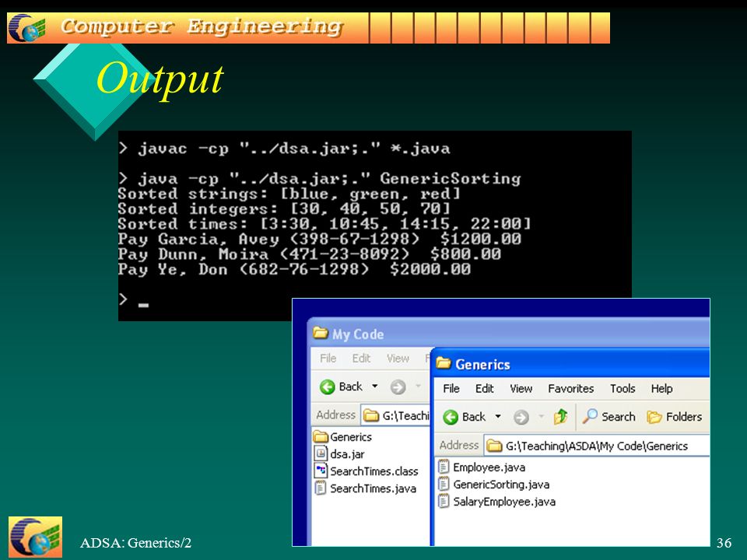Click the javac -cp command line
Viewport: 747px width, 560px height.
pos(284,149)
